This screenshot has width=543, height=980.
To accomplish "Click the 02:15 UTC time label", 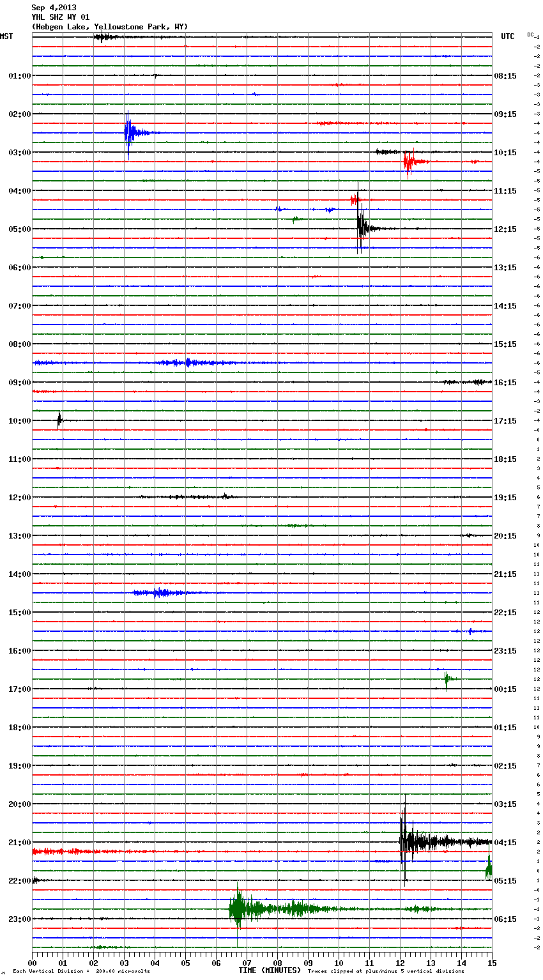I will click(505, 766).
